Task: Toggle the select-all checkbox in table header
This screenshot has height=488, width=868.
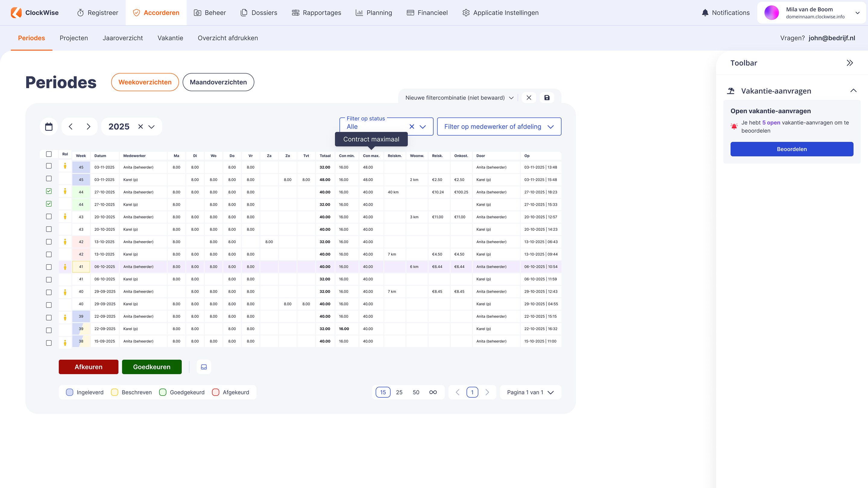Action: pos(49,154)
